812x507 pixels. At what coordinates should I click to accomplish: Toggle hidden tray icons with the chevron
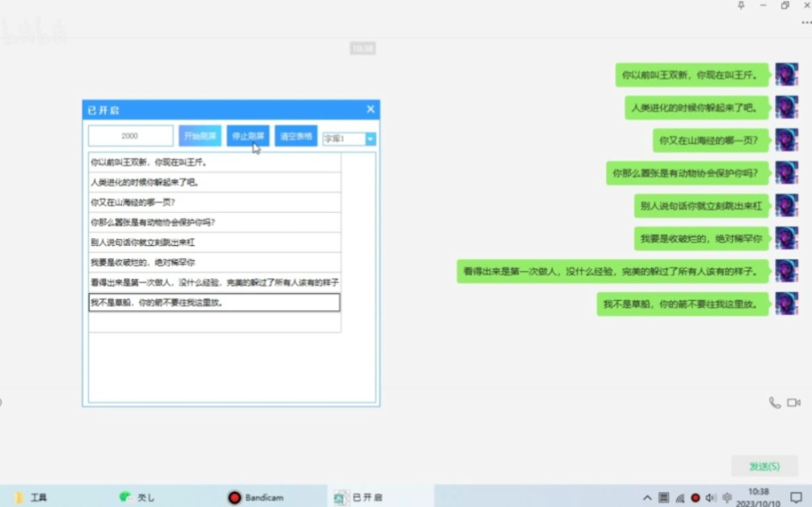[647, 497]
